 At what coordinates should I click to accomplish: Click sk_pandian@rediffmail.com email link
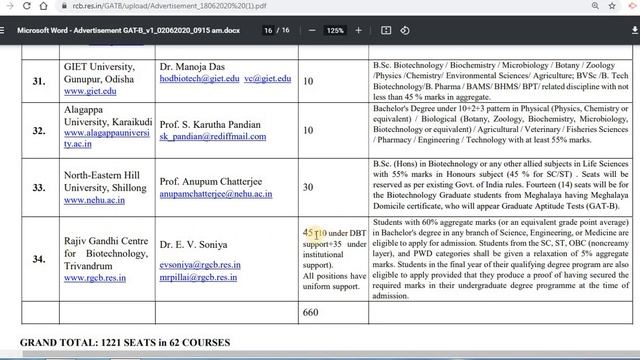pos(213,136)
